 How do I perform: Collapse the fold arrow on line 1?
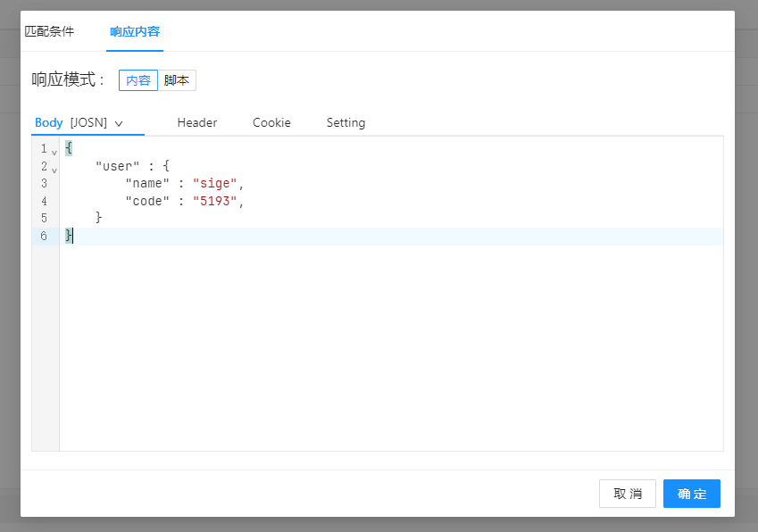(x=54, y=152)
